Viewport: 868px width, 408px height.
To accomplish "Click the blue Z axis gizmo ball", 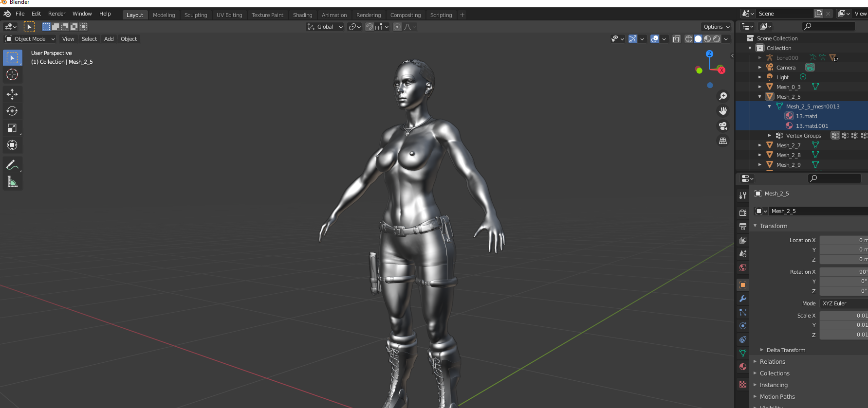I will (710, 53).
